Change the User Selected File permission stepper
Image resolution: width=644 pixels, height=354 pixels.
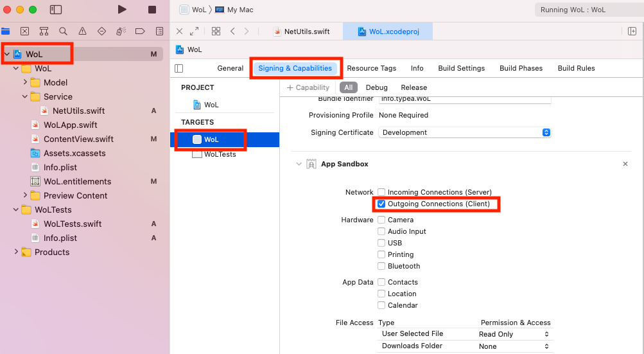point(546,334)
